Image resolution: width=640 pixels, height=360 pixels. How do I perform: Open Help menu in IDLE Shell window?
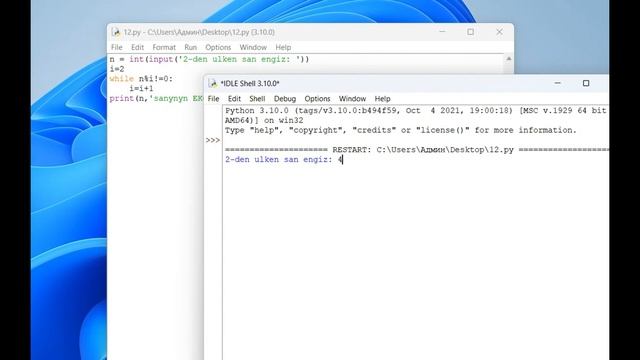pos(382,99)
